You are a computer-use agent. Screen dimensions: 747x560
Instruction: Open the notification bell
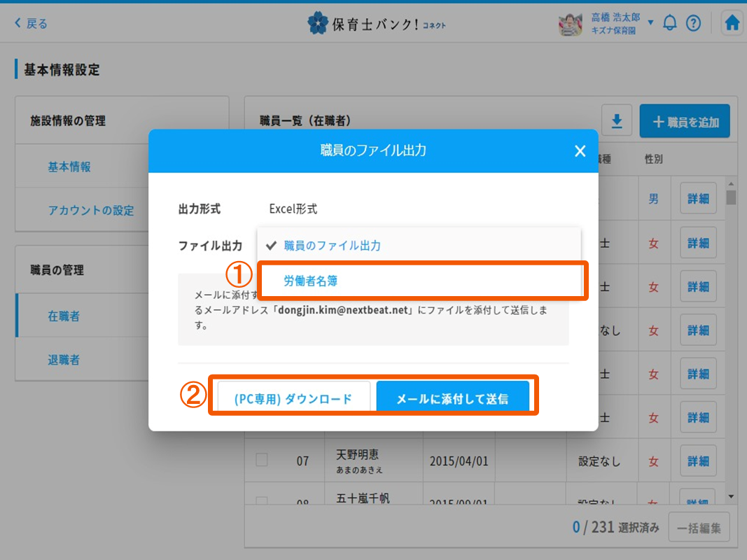click(670, 23)
